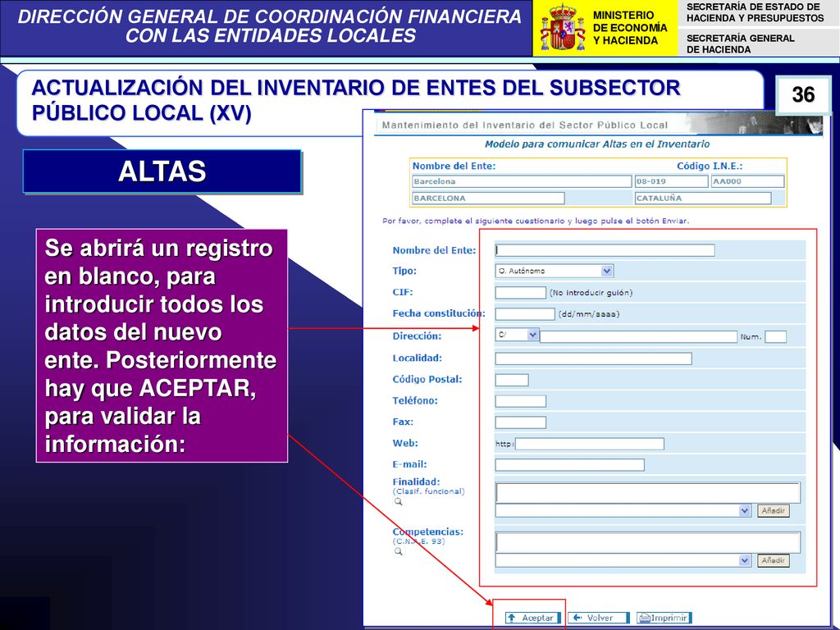Click the Aceptar button
Viewport: 840px width, 630px height.
532,618
